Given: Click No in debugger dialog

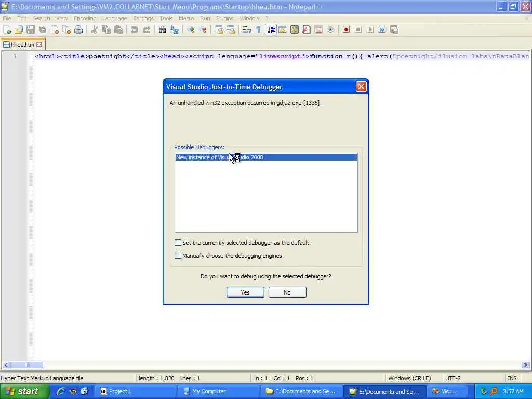Looking at the screenshot, I should click(287, 292).
